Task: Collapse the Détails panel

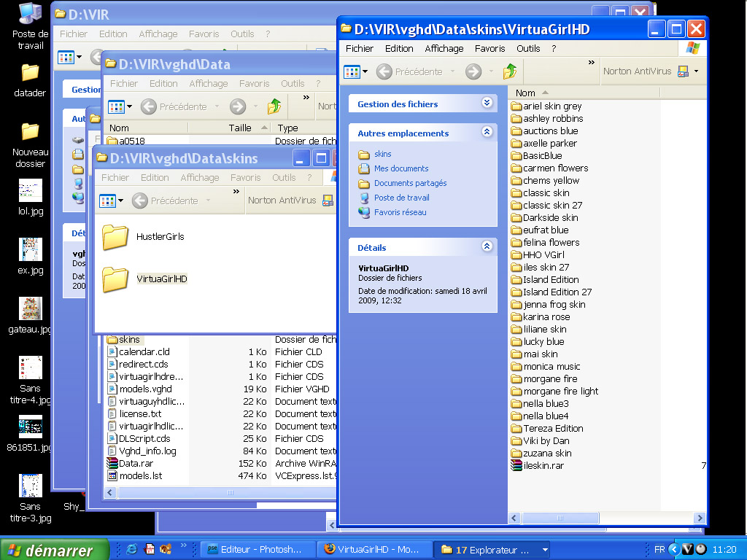Action: tap(487, 247)
